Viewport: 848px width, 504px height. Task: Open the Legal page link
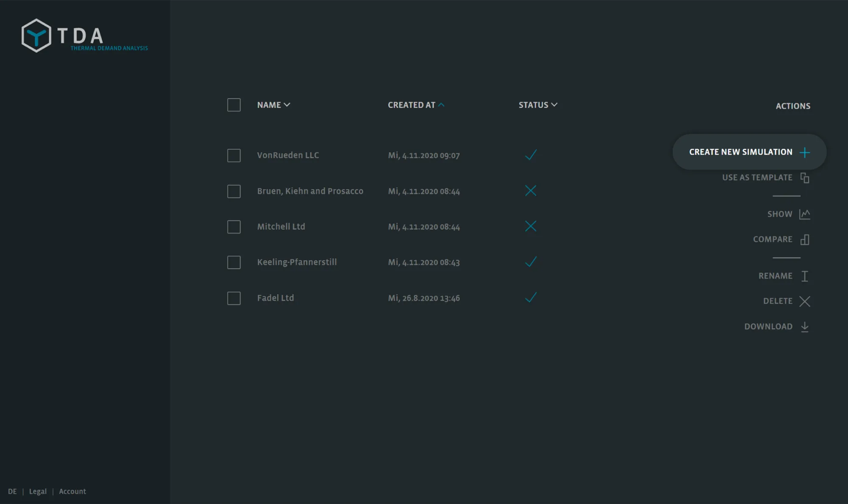[x=38, y=491]
